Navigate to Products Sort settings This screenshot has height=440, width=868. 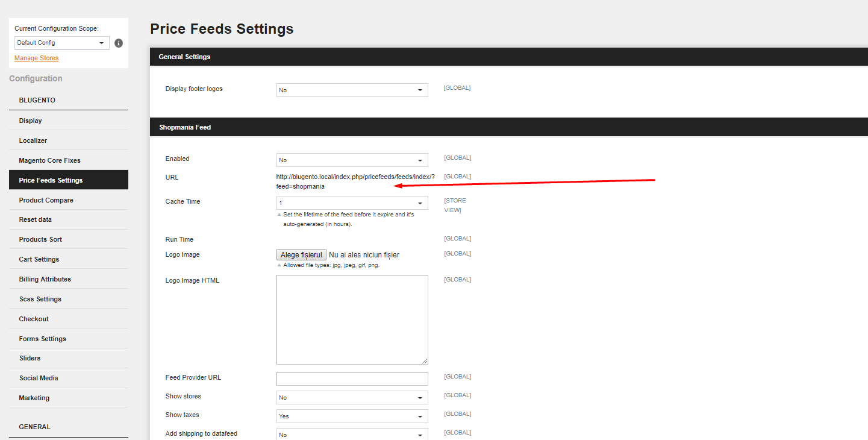click(x=69, y=239)
